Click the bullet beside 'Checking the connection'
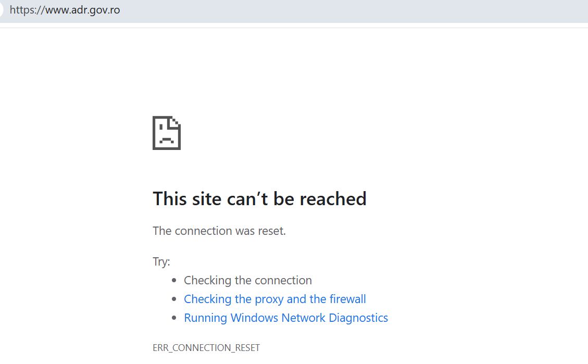Image resolution: width=588 pixels, height=364 pixels. 174,280
